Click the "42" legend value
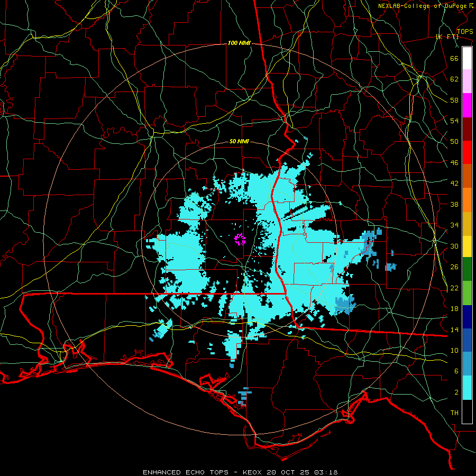This screenshot has height=476, width=476. click(x=454, y=184)
